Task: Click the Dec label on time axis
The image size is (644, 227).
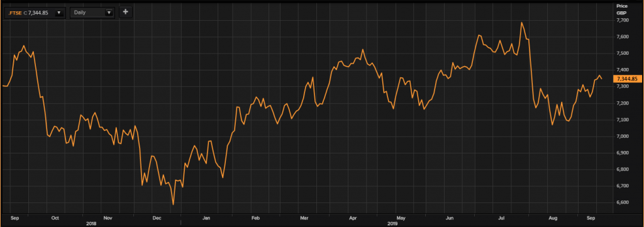Action: pos(157,218)
